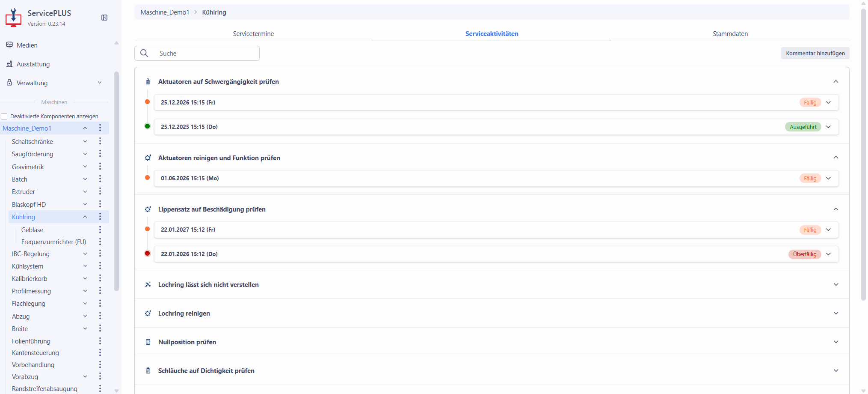The height and width of the screenshot is (394, 868).
Task: Enable Deaktivierte Komponenten anzeigen checkbox
Action: (x=4, y=116)
